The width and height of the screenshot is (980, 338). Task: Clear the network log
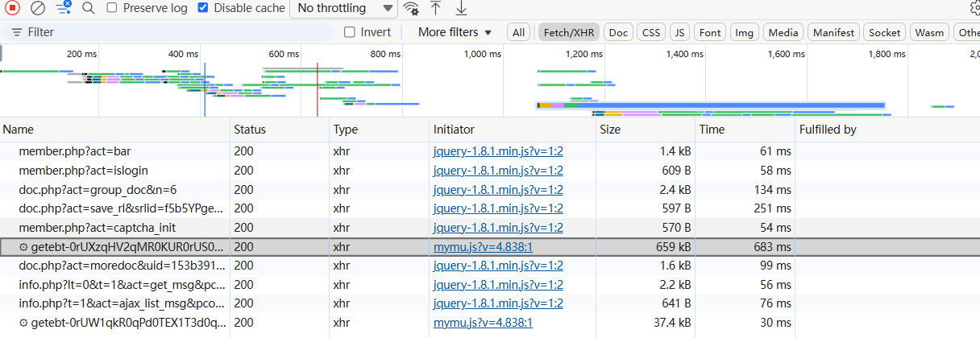37,8
